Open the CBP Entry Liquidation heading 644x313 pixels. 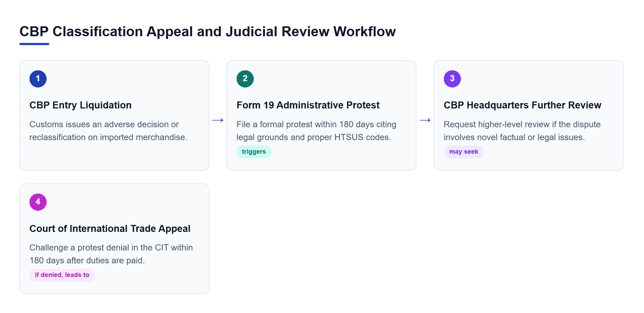pyautogui.click(x=80, y=105)
